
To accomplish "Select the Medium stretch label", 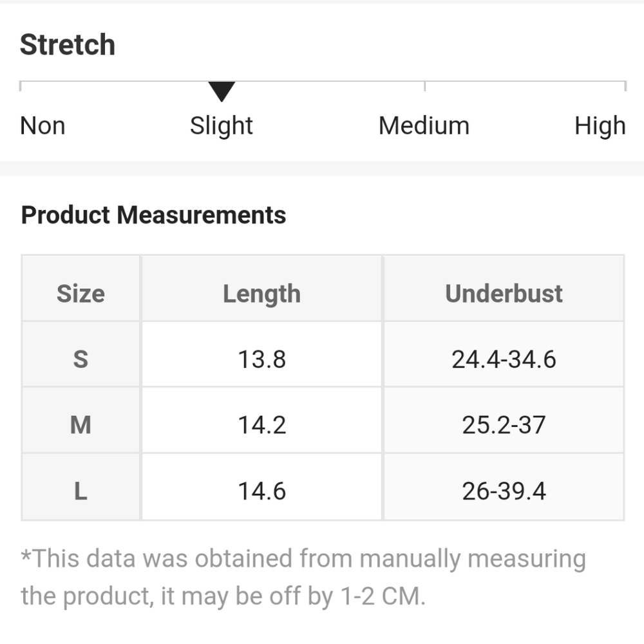I will [x=424, y=126].
